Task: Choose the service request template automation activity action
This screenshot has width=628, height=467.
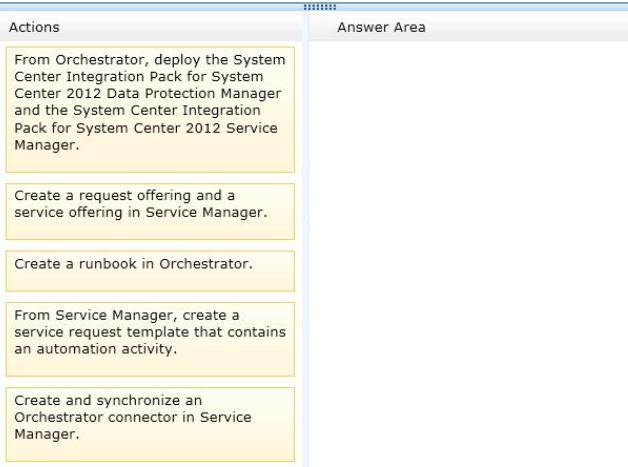Action: [150, 339]
